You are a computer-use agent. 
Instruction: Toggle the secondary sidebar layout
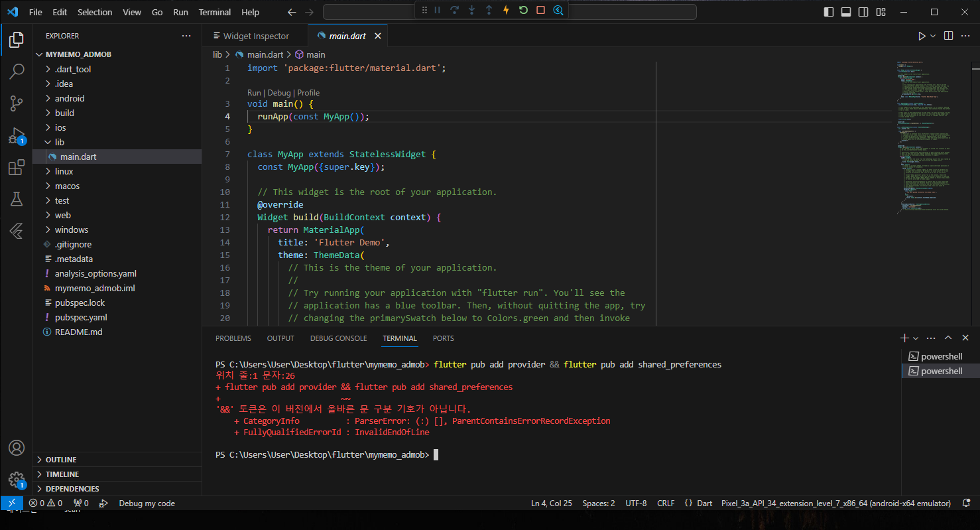[863, 12]
